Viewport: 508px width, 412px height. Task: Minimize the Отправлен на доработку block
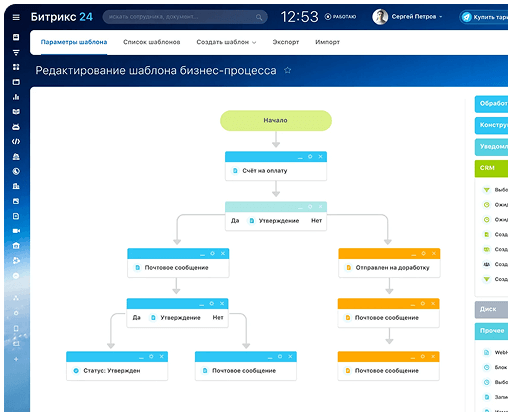[x=413, y=254]
